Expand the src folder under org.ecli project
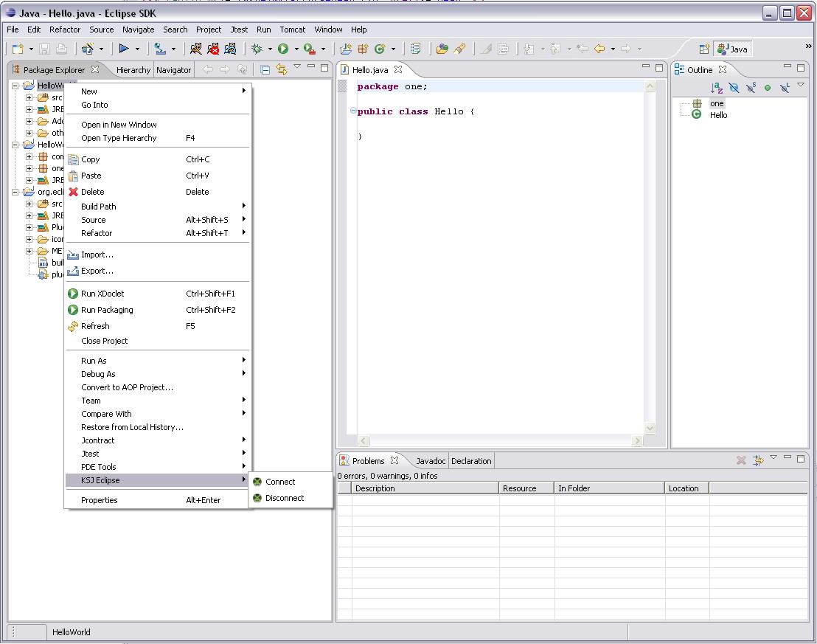817x644 pixels. pos(29,204)
